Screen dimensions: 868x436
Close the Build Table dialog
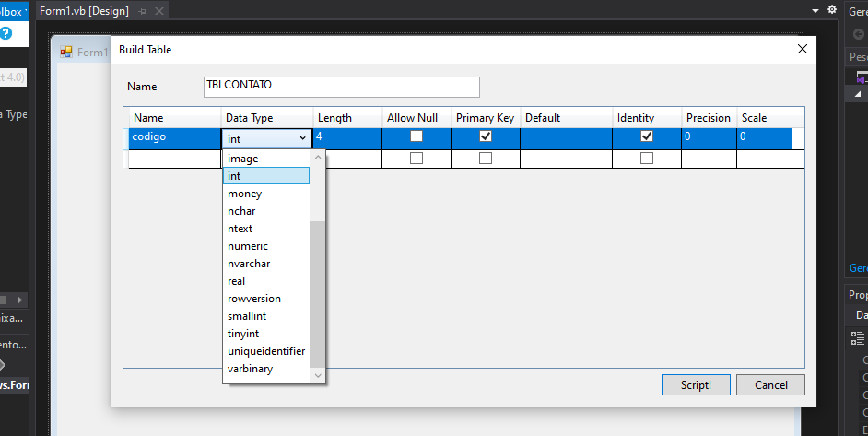point(803,49)
